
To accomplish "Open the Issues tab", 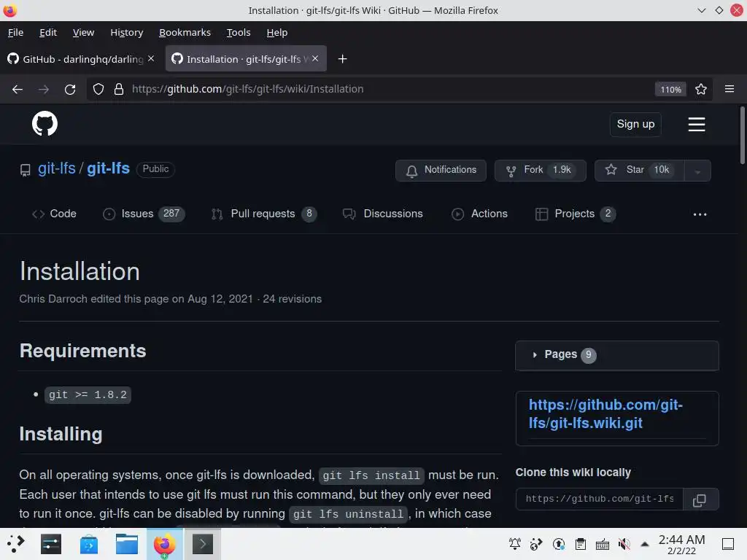I will coord(144,214).
